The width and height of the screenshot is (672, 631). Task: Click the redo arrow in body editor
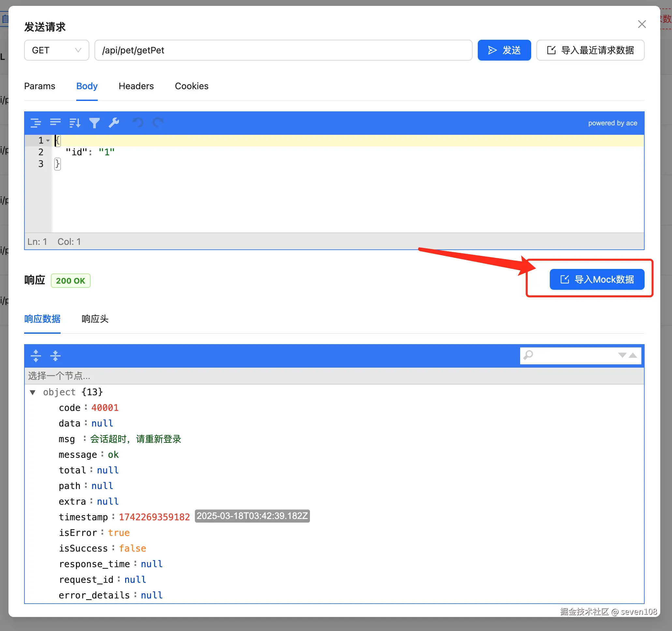158,123
